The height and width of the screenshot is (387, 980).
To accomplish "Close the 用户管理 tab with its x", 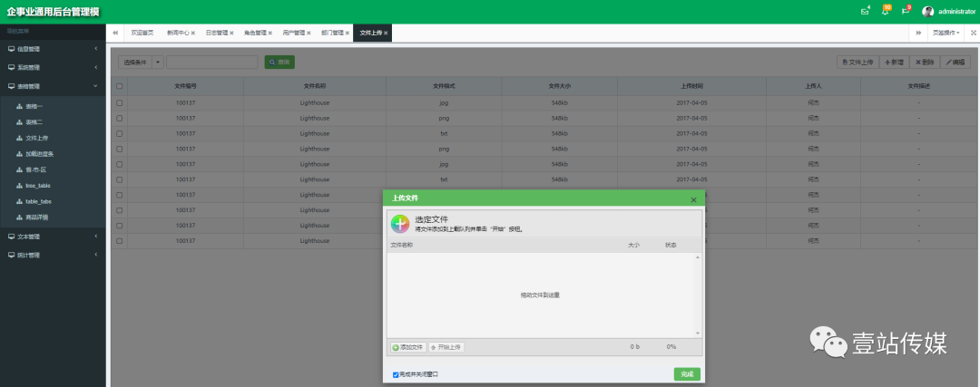I will tap(309, 33).
